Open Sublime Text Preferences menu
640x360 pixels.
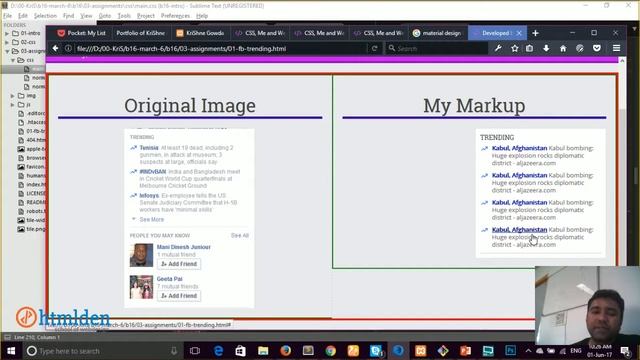(176, 16)
